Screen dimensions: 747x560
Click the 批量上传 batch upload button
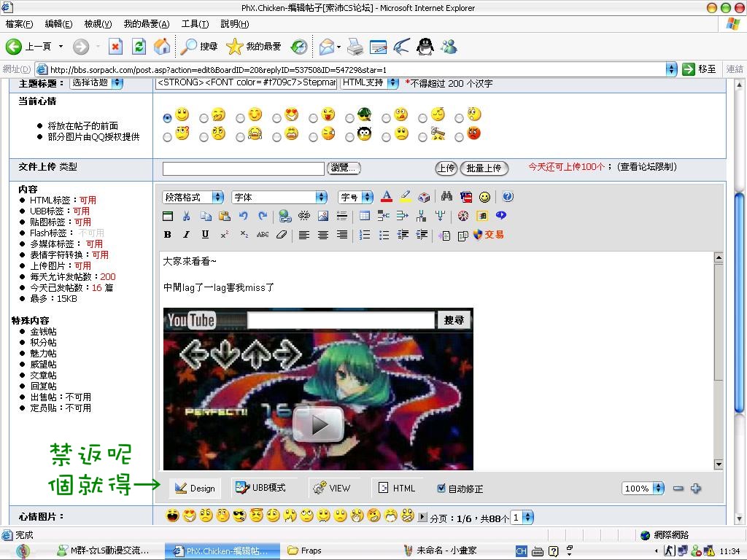pos(484,168)
